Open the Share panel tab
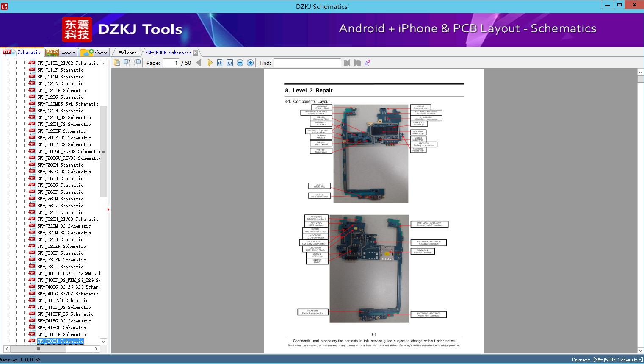Image resolution: width=644 pixels, height=364 pixels. point(94,53)
